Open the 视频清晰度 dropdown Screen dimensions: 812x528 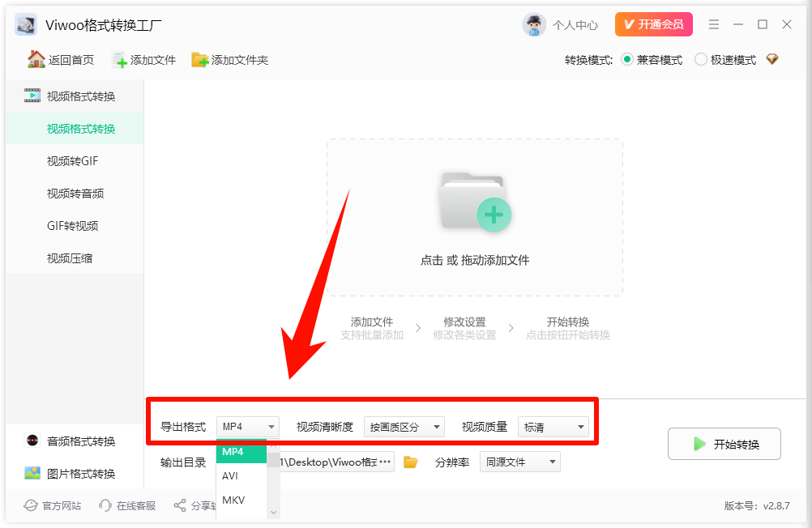coord(404,426)
